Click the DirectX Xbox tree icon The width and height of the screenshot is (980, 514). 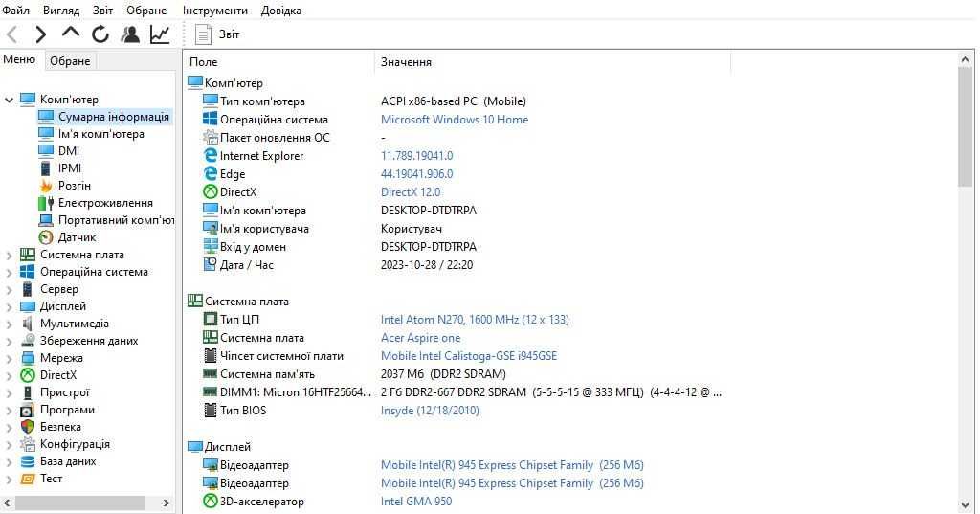28,375
